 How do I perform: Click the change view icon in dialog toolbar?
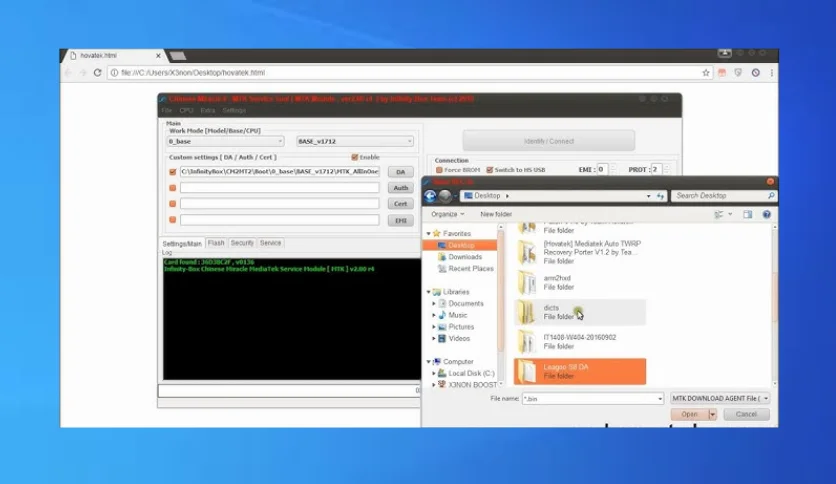(719, 214)
